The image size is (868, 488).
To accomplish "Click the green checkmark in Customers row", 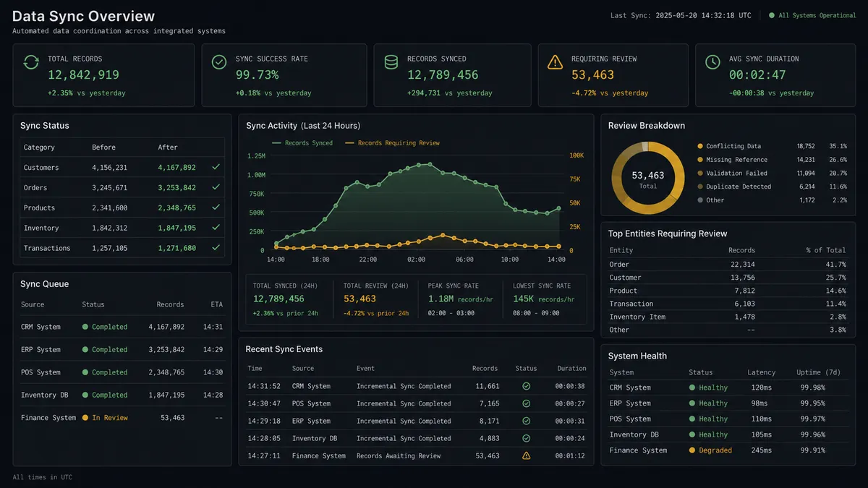I will coord(215,167).
